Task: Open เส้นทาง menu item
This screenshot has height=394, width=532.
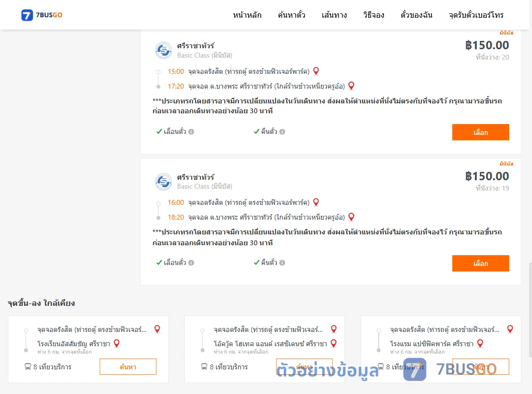Action: pyautogui.click(x=334, y=15)
